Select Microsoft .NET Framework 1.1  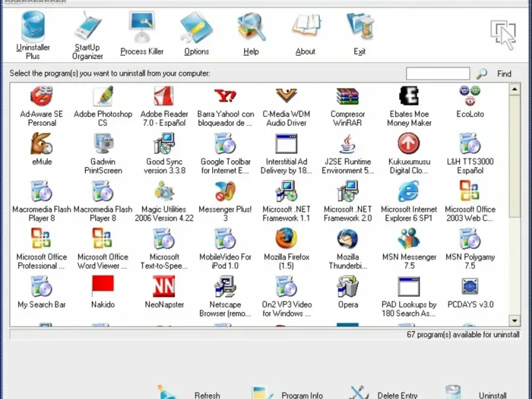[x=287, y=201]
